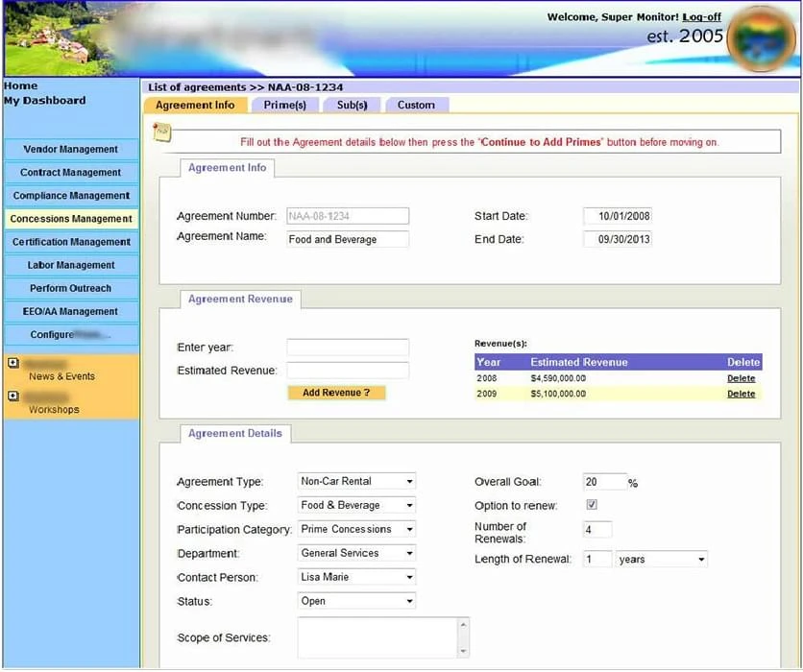Click the Log-off link

[x=701, y=17]
